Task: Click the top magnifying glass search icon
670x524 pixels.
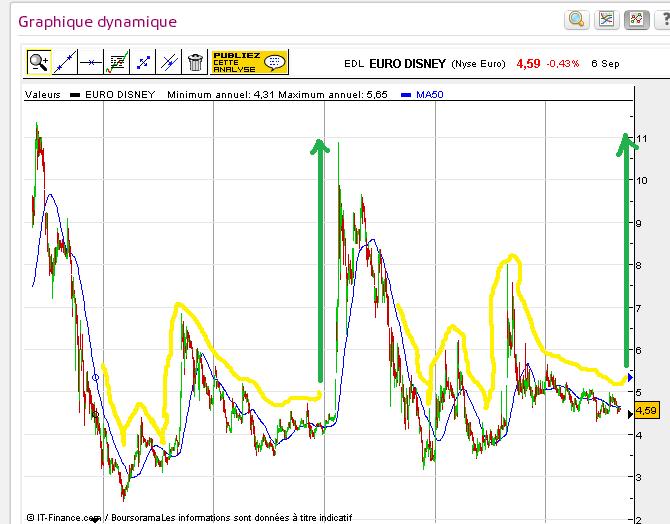Action: (x=576, y=19)
